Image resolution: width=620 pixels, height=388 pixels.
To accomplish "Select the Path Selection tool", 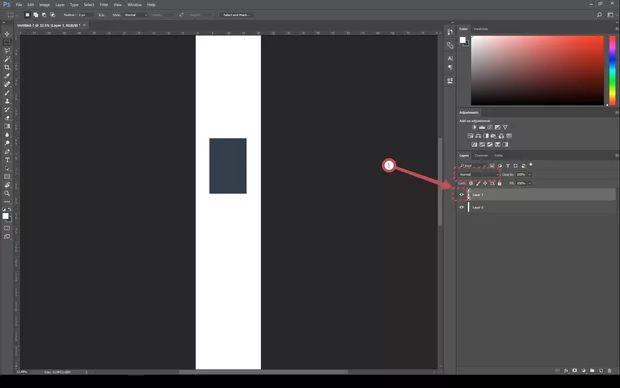I will pyautogui.click(x=7, y=168).
